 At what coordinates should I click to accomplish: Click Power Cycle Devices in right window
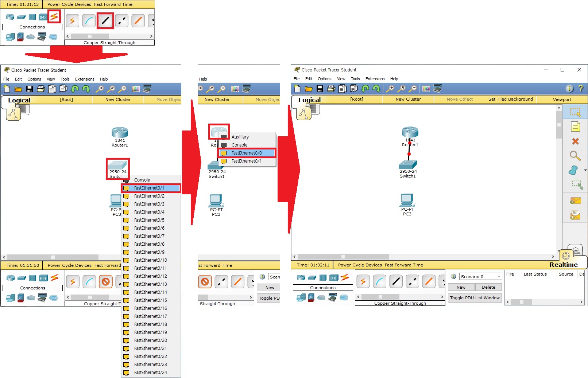360,265
